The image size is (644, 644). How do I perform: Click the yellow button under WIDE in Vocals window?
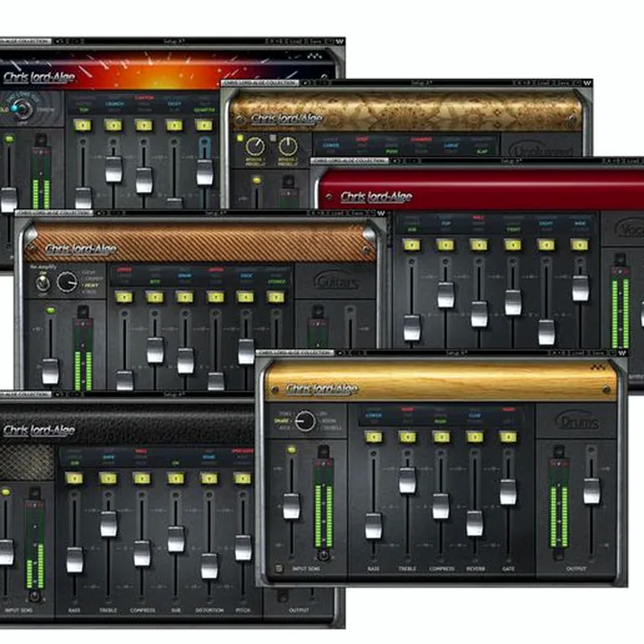coord(580,245)
